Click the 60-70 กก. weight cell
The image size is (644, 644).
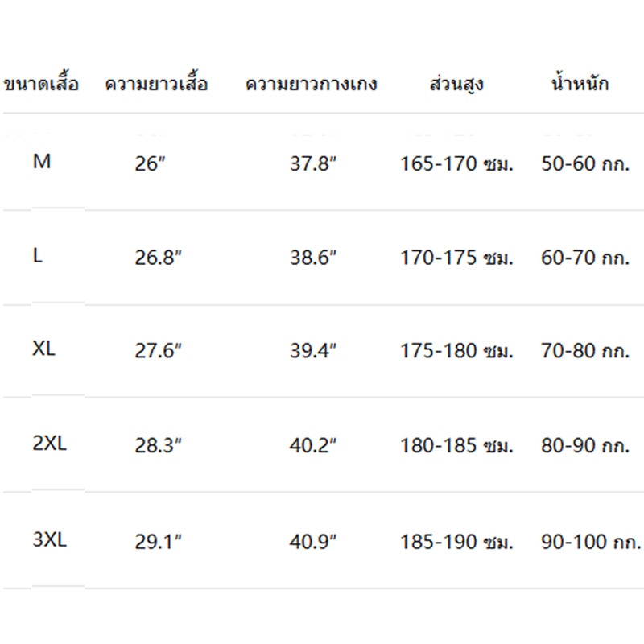pyautogui.click(x=585, y=258)
